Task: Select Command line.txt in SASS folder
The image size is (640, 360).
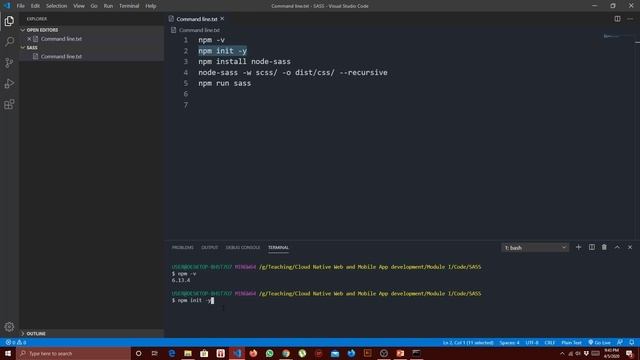Action: tap(61, 56)
